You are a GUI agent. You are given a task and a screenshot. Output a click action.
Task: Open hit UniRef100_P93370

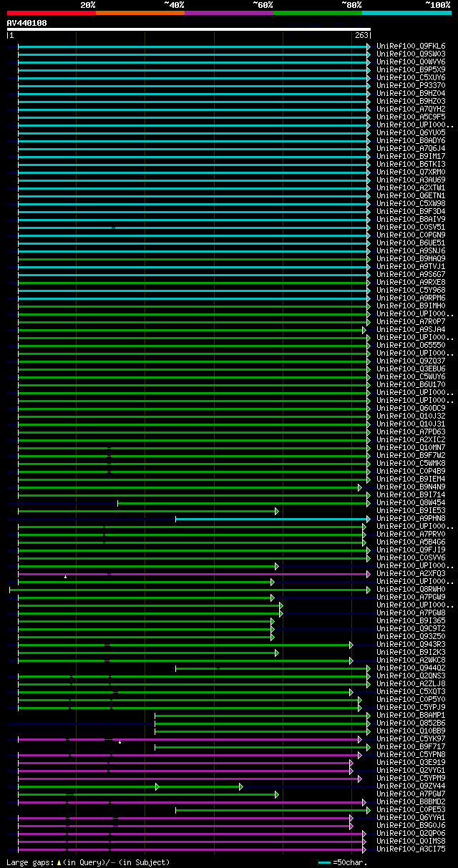[411, 85]
